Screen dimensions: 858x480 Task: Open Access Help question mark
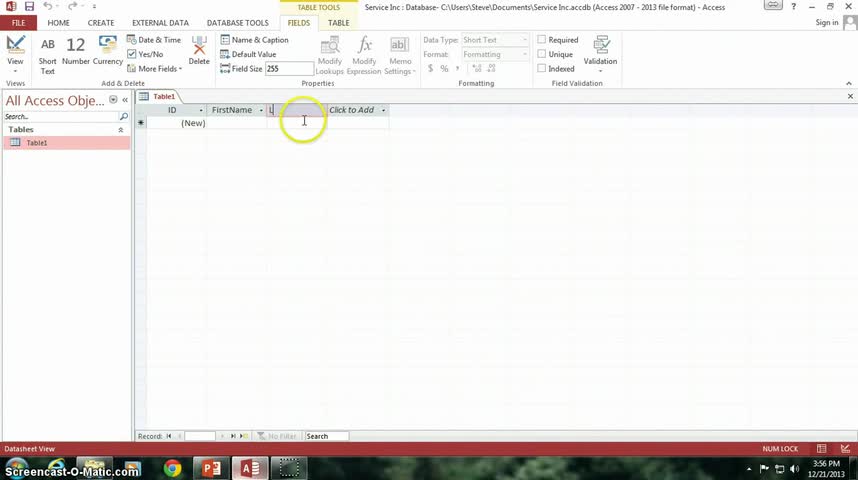[x=793, y=7]
